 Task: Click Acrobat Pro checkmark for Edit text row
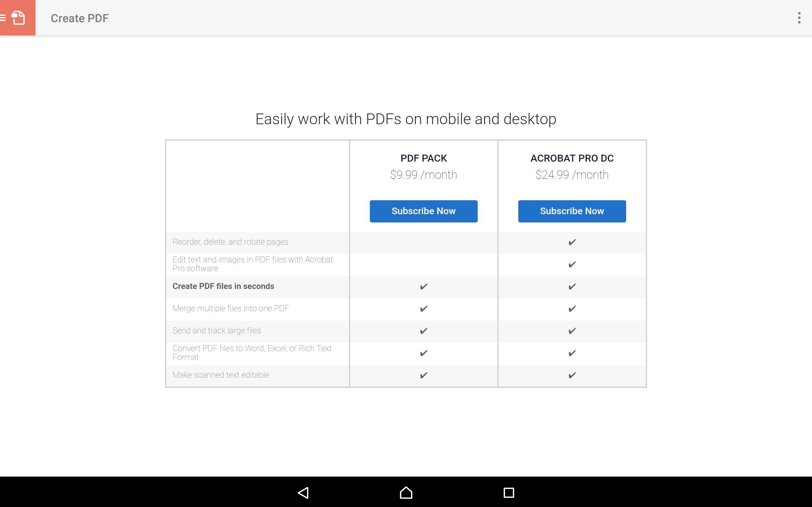(x=572, y=264)
